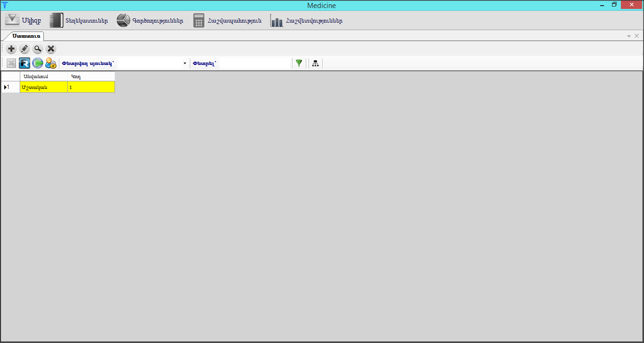644x343 pixels.
Task: Select row 1 via row header
Action: [x=10, y=87]
